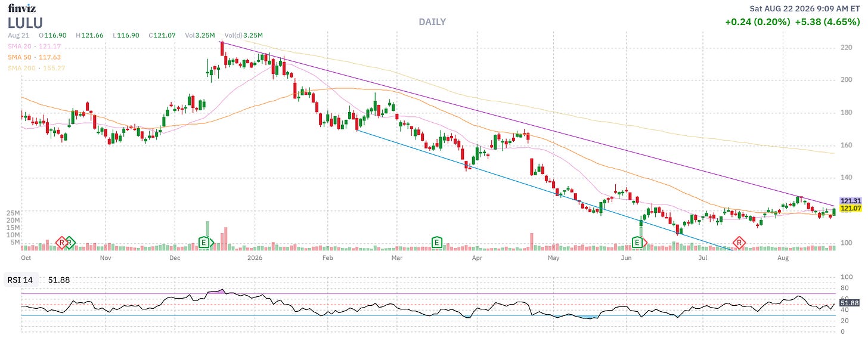Click the 2026 year label on axis
Image resolution: width=868 pixels, height=341 pixels.
click(x=255, y=258)
